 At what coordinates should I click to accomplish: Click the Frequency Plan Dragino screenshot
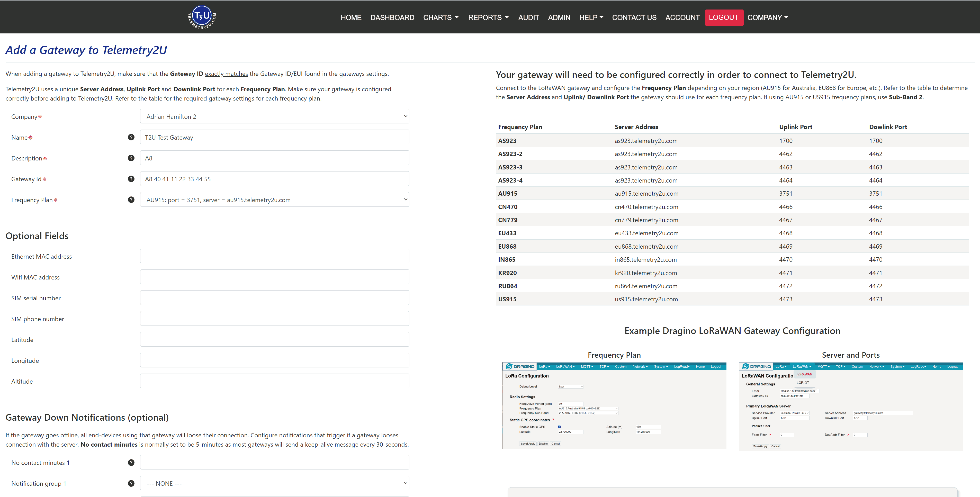[x=614, y=406]
